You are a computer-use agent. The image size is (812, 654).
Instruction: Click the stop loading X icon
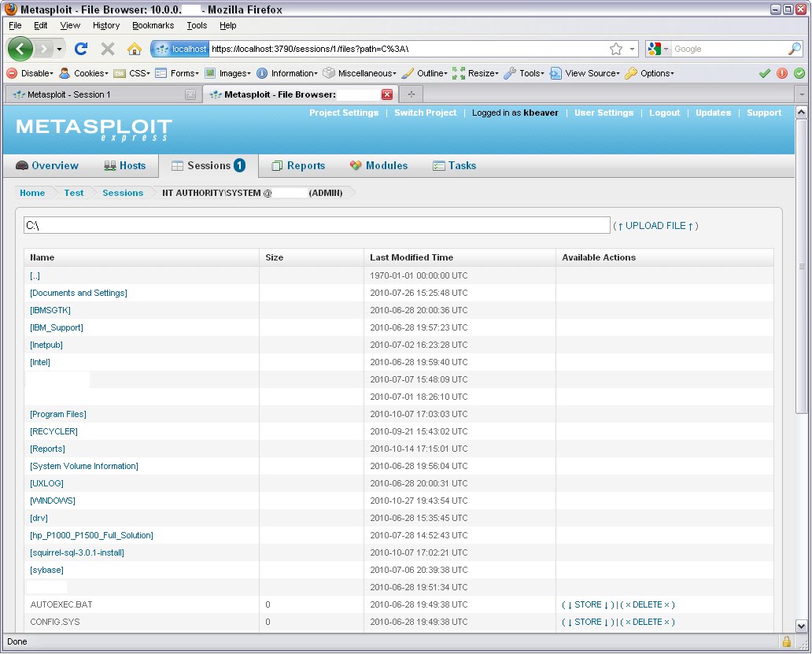(x=108, y=50)
